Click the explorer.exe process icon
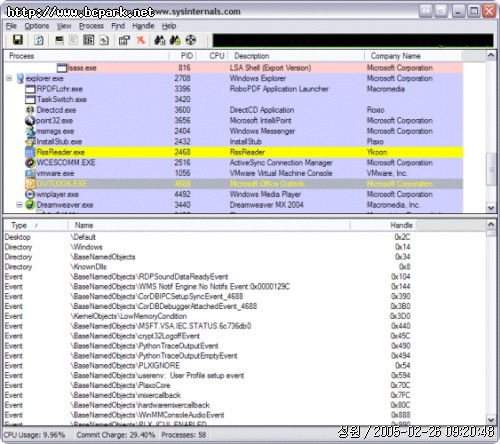The height and width of the screenshot is (444, 500). tap(20, 79)
